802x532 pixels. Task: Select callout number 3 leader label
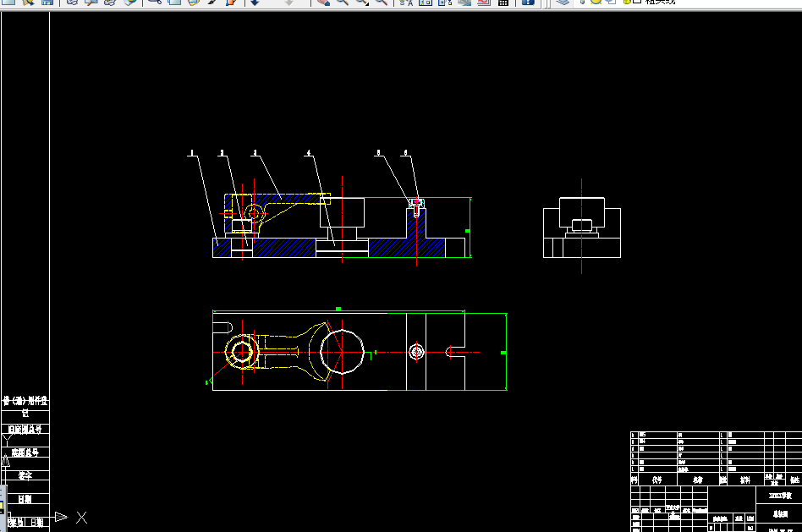click(255, 152)
